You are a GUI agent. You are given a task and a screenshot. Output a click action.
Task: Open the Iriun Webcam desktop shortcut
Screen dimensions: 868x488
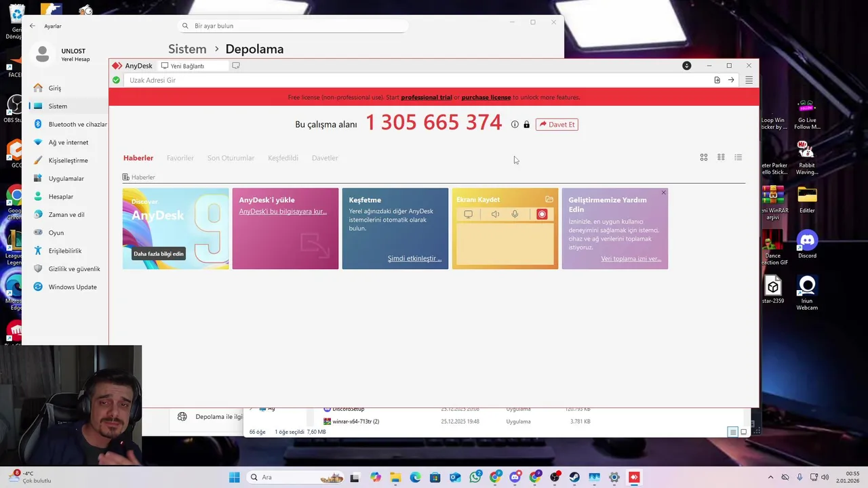[x=807, y=293]
